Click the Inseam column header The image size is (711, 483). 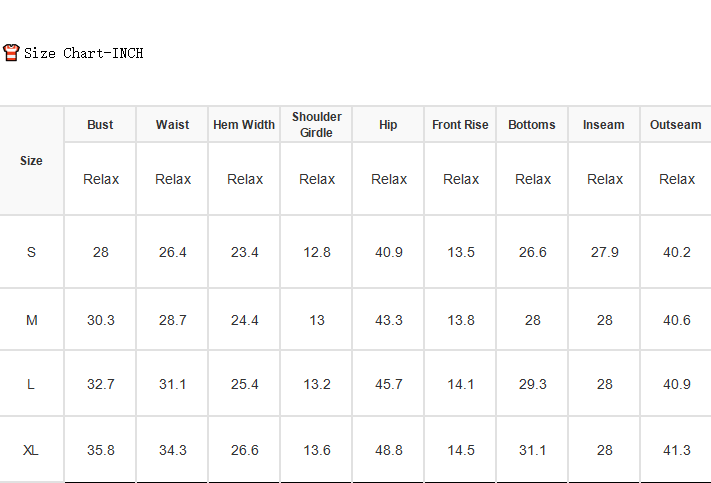click(604, 125)
